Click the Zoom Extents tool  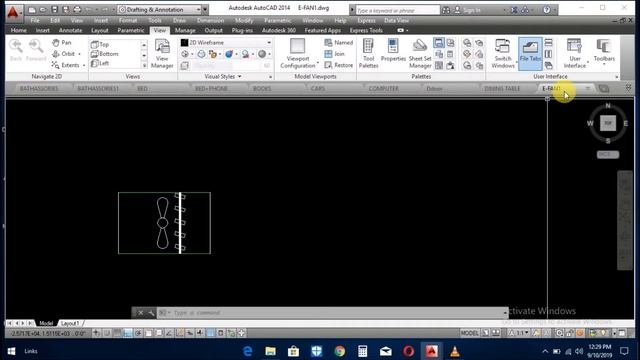tap(65, 65)
